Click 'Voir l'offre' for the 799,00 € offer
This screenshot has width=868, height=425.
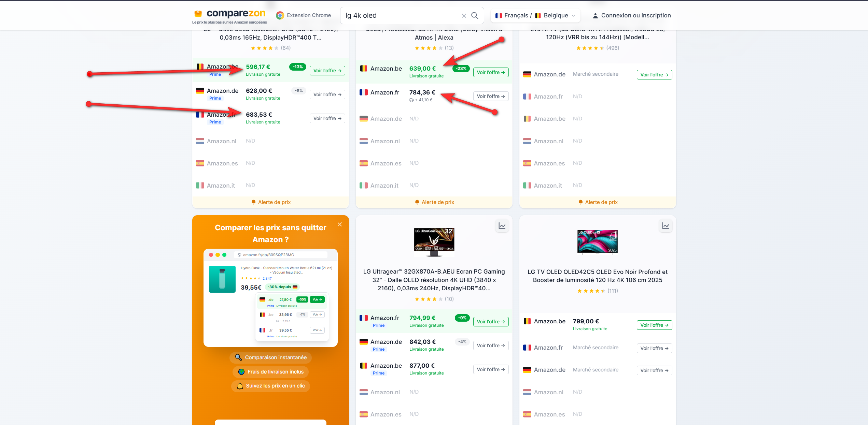pyautogui.click(x=654, y=325)
